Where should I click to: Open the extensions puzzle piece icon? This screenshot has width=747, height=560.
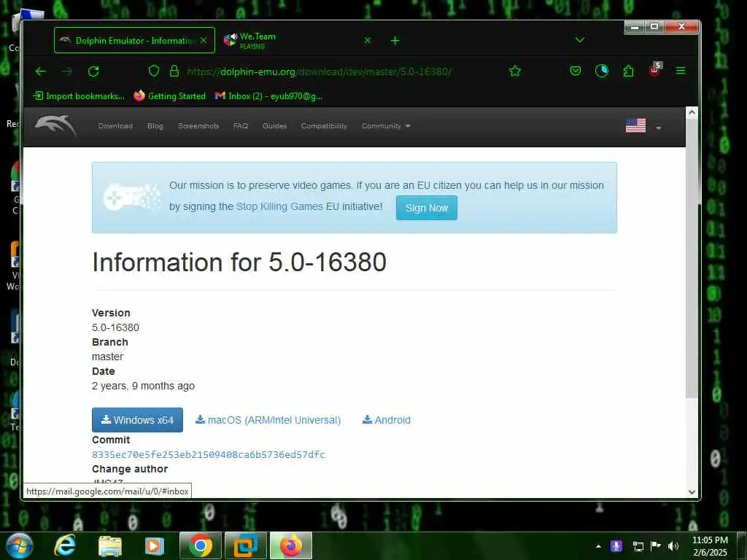(628, 71)
